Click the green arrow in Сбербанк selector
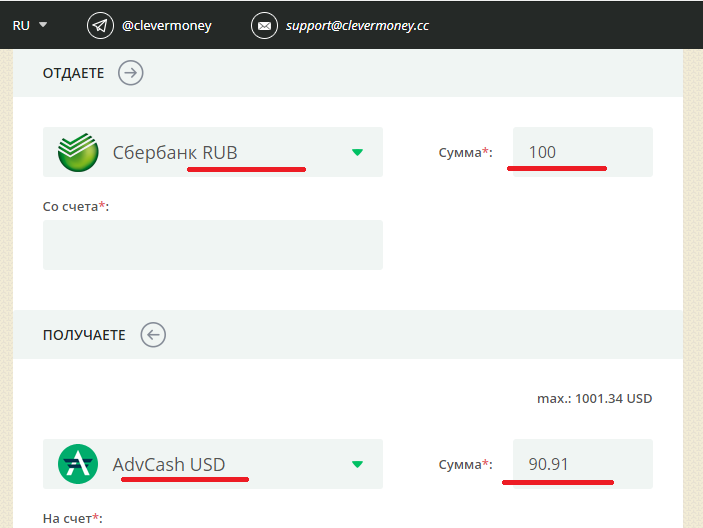This screenshot has width=703, height=528. 357,153
